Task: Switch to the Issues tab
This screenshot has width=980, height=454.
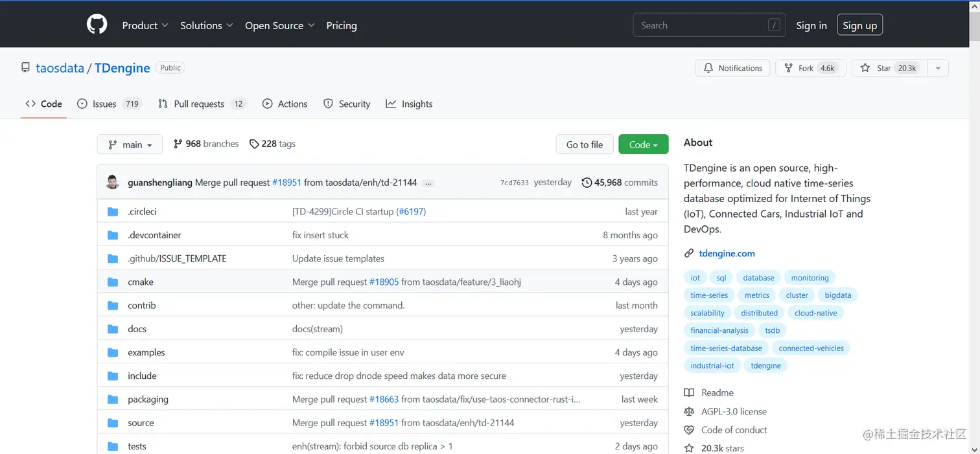Action: pyautogui.click(x=109, y=104)
